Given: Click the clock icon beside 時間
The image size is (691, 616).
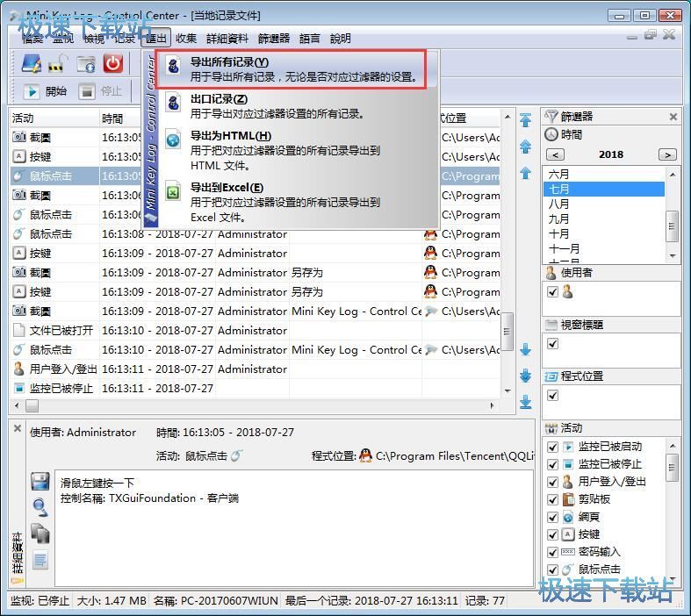Looking at the screenshot, I should tap(551, 134).
